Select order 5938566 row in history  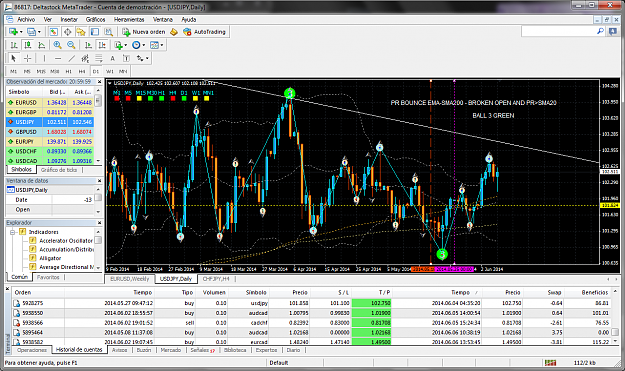[311, 323]
